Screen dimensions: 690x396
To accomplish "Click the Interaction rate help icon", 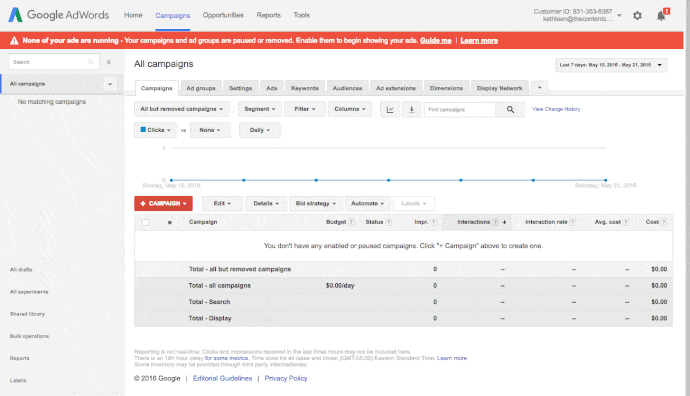I will [573, 222].
